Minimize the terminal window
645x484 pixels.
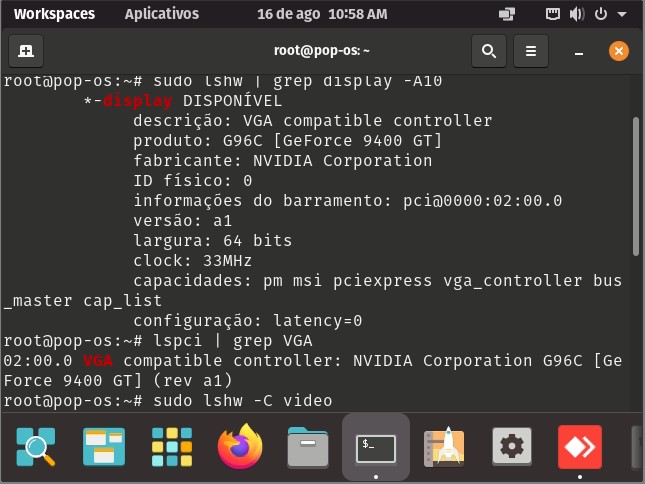pyautogui.click(x=579, y=53)
